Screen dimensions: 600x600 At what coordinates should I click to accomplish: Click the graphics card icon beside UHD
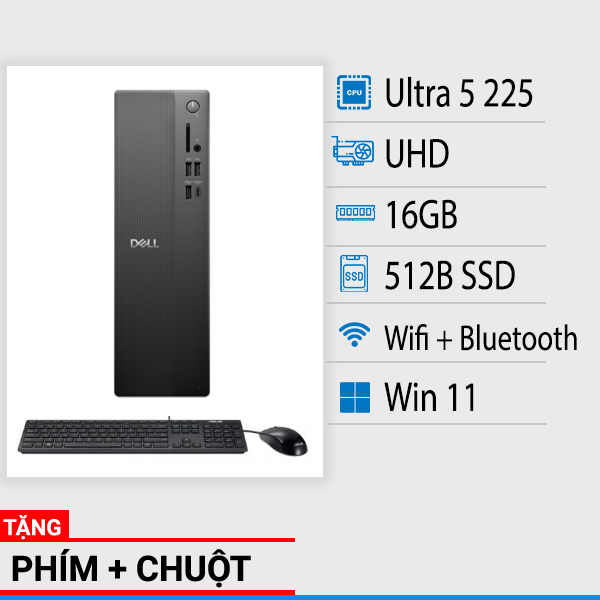point(353,151)
